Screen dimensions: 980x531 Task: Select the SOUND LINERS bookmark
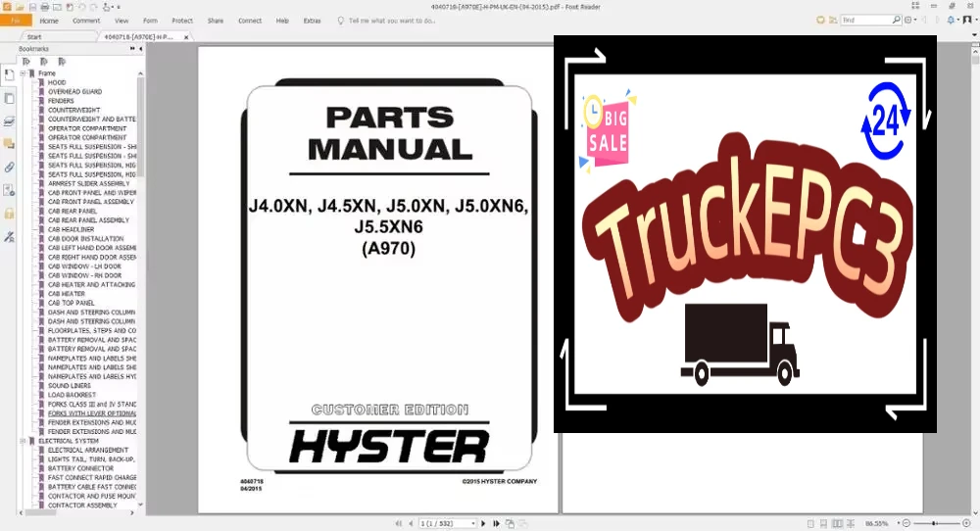(70, 385)
